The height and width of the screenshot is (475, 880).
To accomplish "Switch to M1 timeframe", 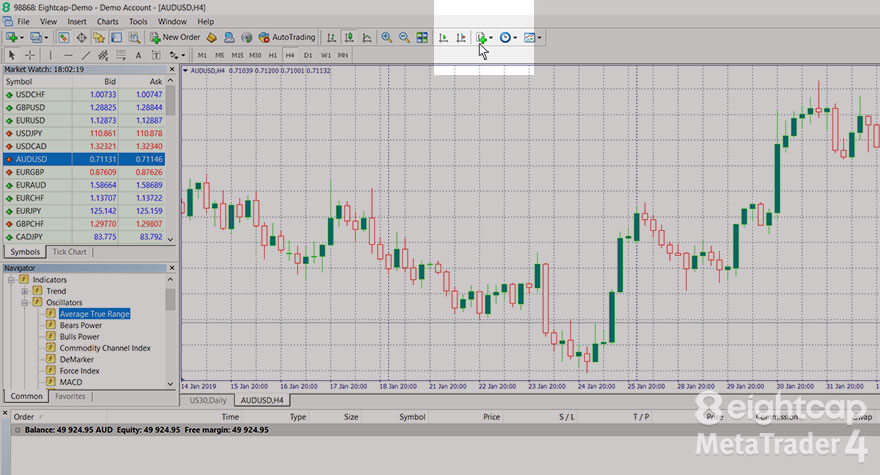I will pyautogui.click(x=202, y=55).
